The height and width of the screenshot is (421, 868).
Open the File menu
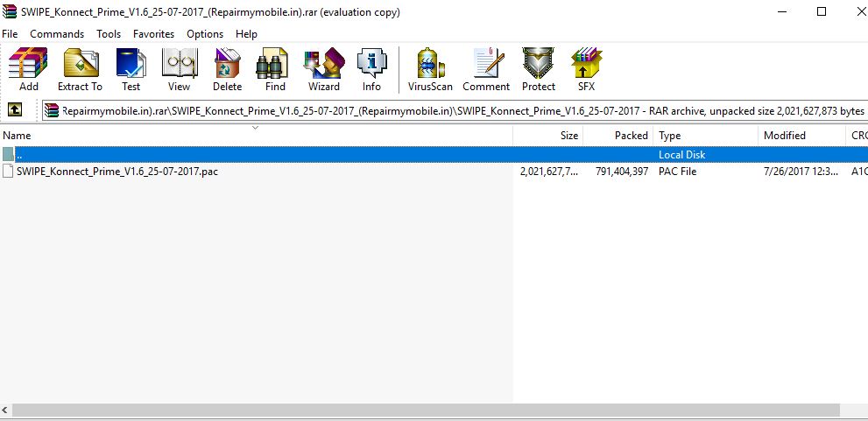click(10, 34)
